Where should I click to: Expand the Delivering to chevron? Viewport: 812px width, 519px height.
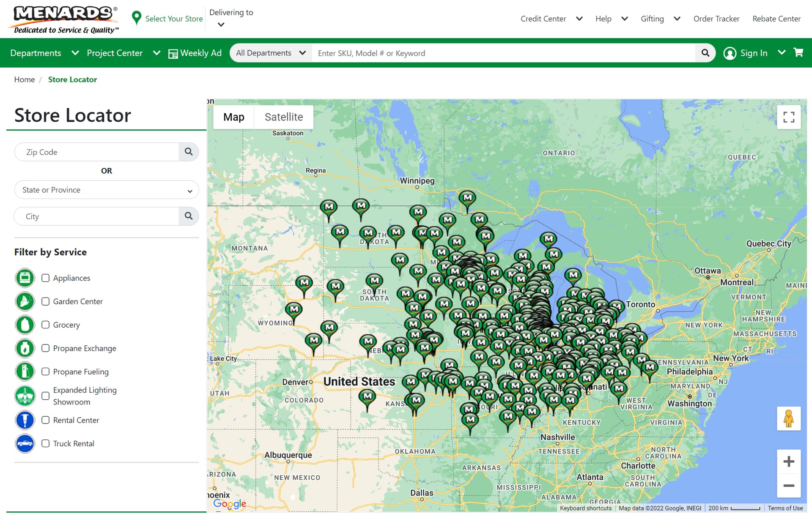(x=221, y=25)
